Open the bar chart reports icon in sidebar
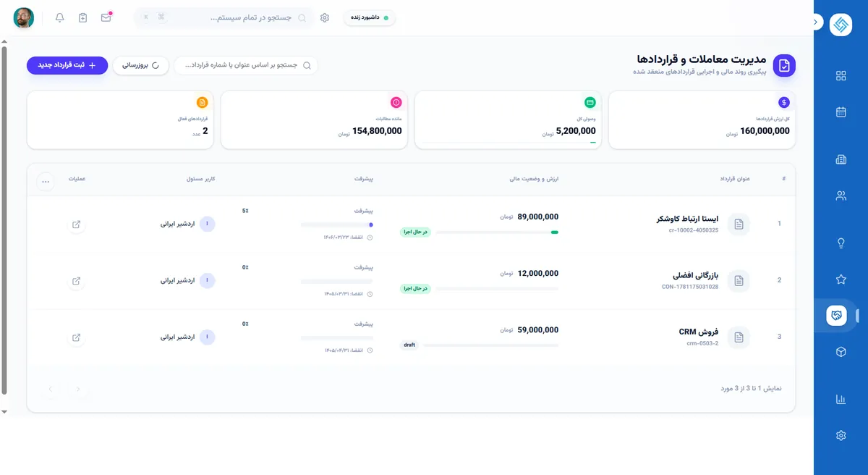Image resolution: width=868 pixels, height=475 pixels. pyautogui.click(x=841, y=399)
